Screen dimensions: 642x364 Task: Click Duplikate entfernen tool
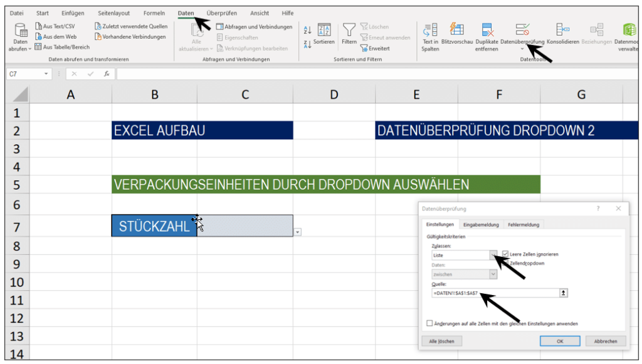[487, 37]
